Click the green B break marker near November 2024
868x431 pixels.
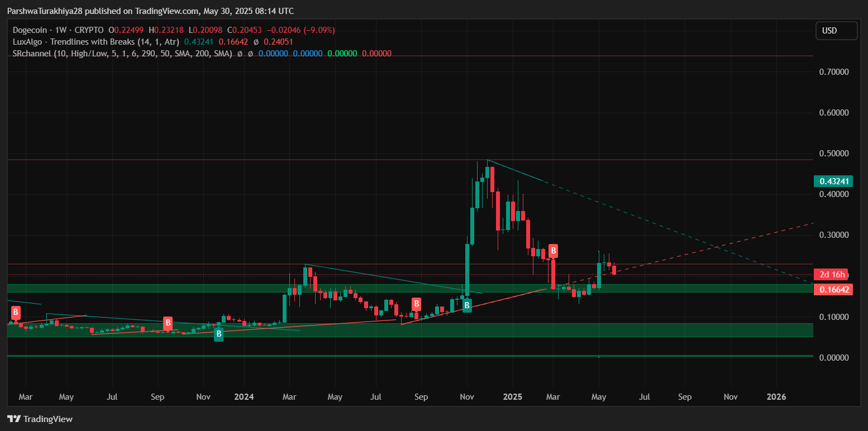[x=467, y=305]
